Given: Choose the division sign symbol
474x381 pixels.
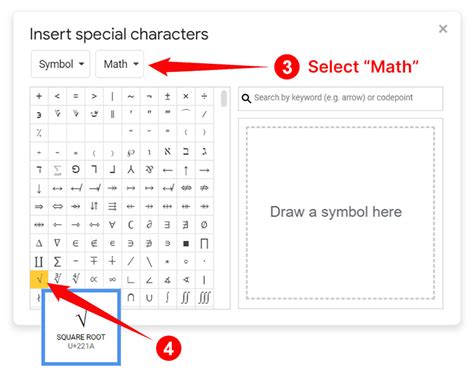Looking at the screenshot, I should 204,96.
